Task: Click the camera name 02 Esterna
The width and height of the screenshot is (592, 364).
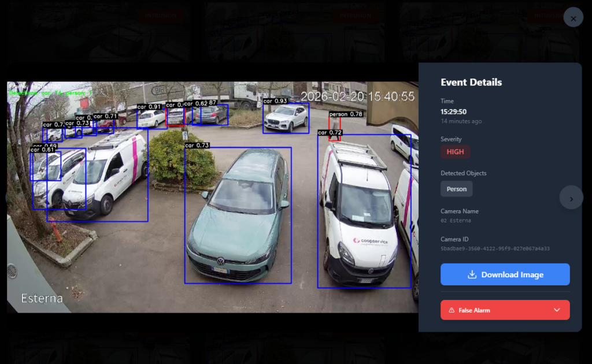Action: [x=457, y=220]
